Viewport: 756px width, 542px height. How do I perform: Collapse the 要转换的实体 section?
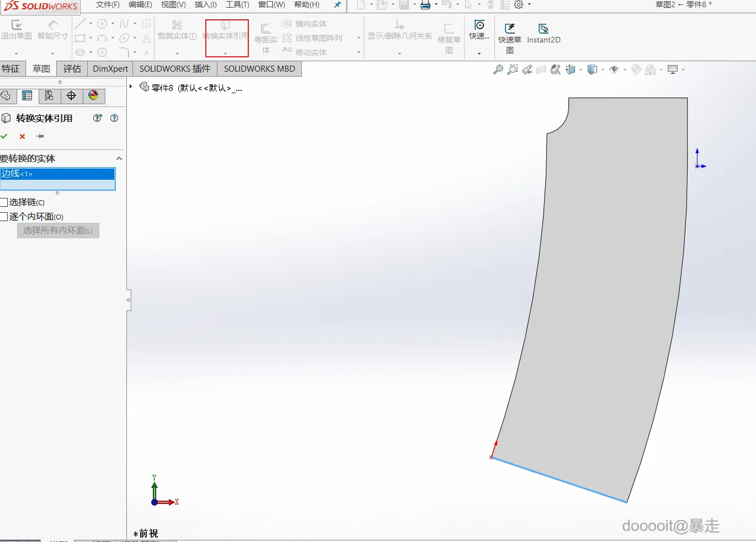pyautogui.click(x=119, y=159)
